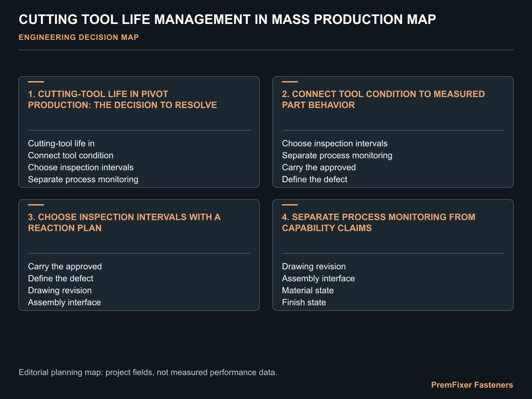532x399 pixels.
Task: Select 'Assembly interface' in card 3
Action: click(65, 302)
